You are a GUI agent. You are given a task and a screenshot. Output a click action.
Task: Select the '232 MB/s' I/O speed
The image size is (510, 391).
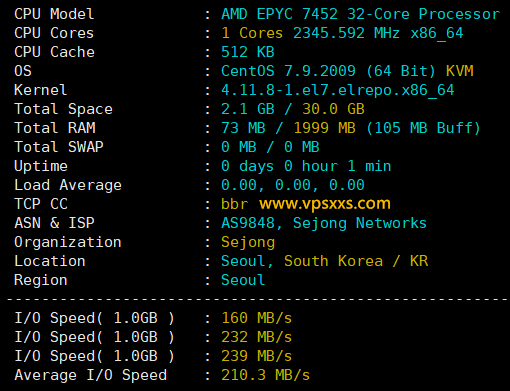pos(257,337)
